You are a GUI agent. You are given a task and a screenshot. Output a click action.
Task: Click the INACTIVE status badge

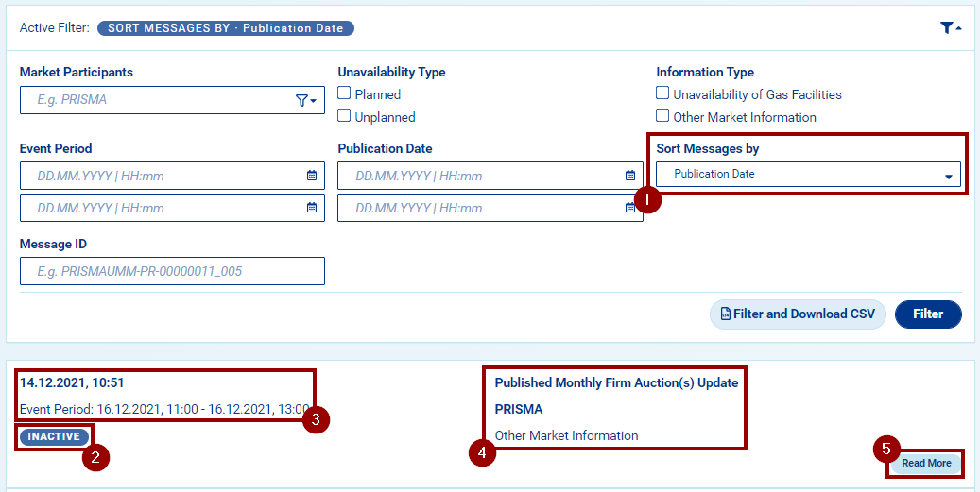coord(54,437)
